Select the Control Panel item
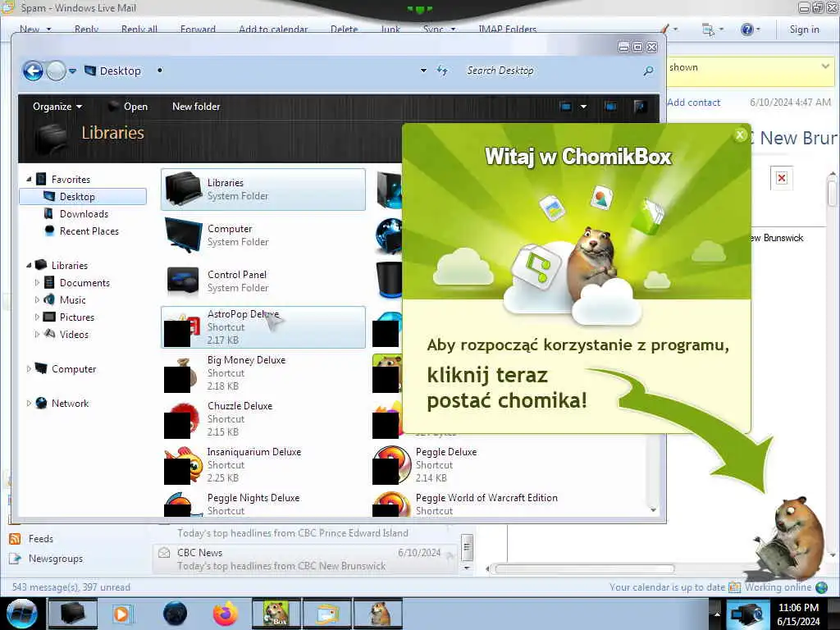This screenshot has height=630, width=840. pos(263,281)
